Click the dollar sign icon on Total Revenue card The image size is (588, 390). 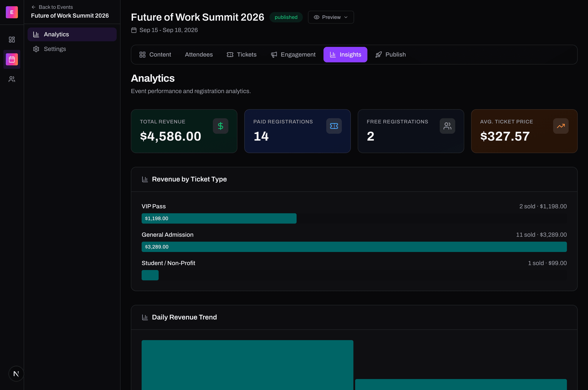221,126
